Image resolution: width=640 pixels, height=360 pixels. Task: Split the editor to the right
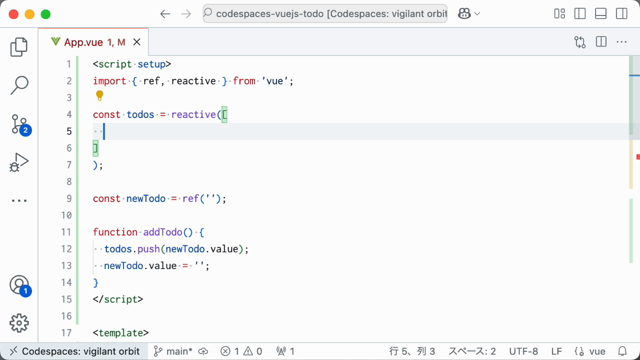pyautogui.click(x=601, y=42)
